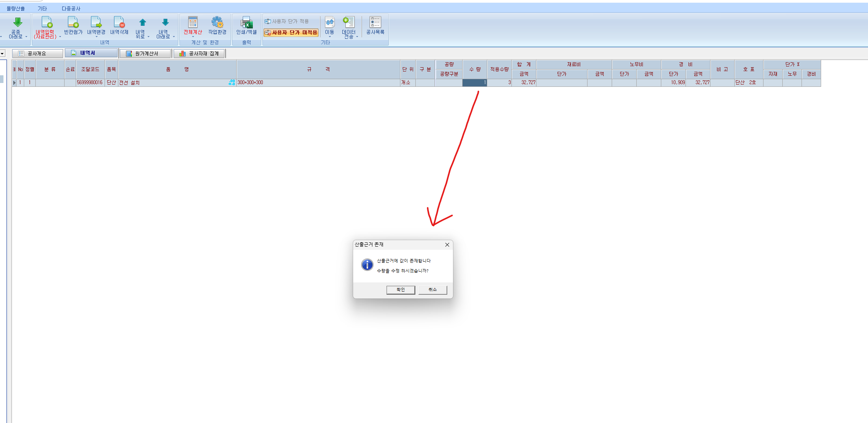Click the 내역입력(자료관리) document-plus icon
This screenshot has height=423, width=868.
pos(46,22)
